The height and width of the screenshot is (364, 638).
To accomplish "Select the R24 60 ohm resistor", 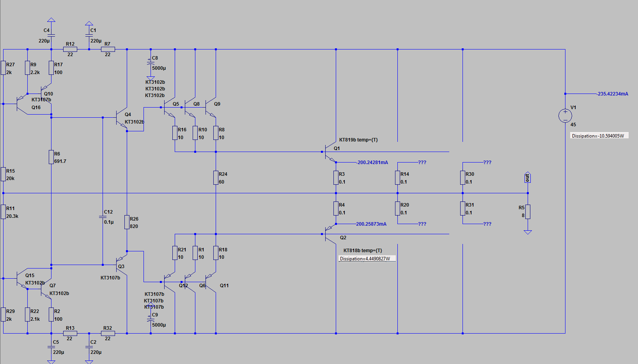I will [x=216, y=178].
